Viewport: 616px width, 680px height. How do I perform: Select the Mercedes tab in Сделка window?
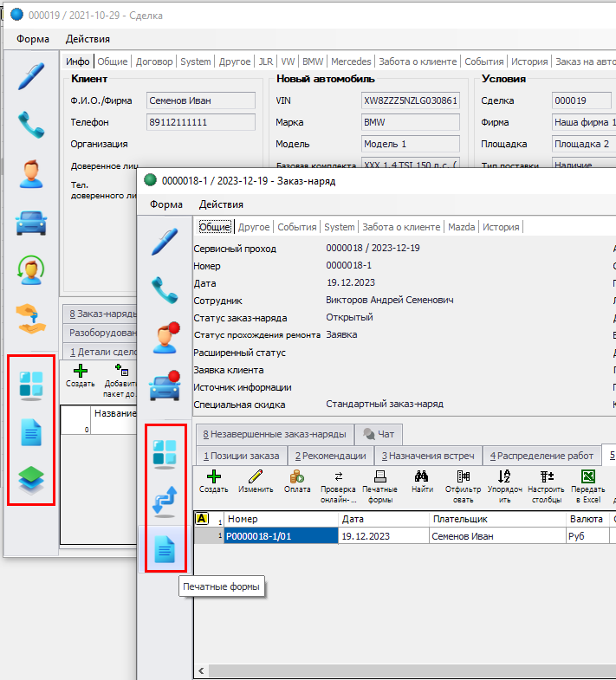click(350, 62)
